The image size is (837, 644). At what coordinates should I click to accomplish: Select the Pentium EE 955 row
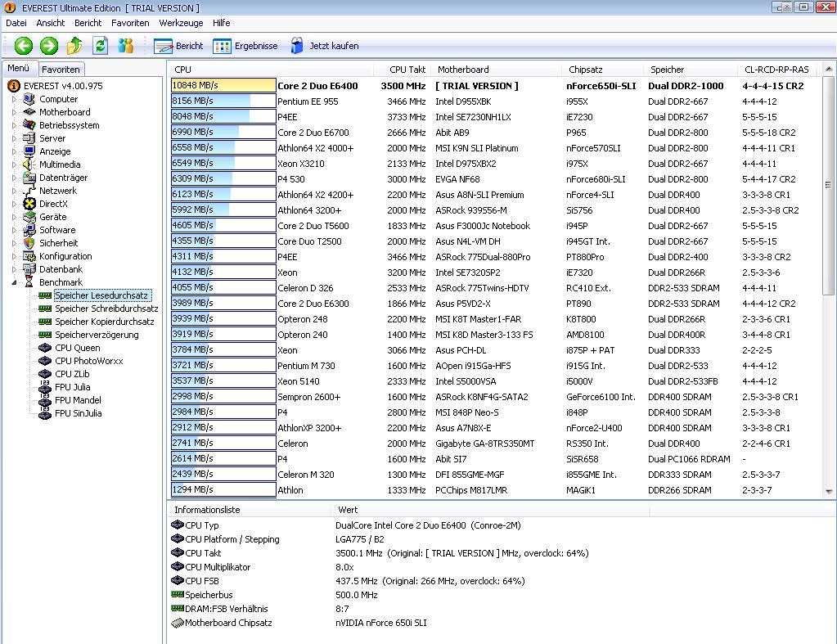[494, 101]
